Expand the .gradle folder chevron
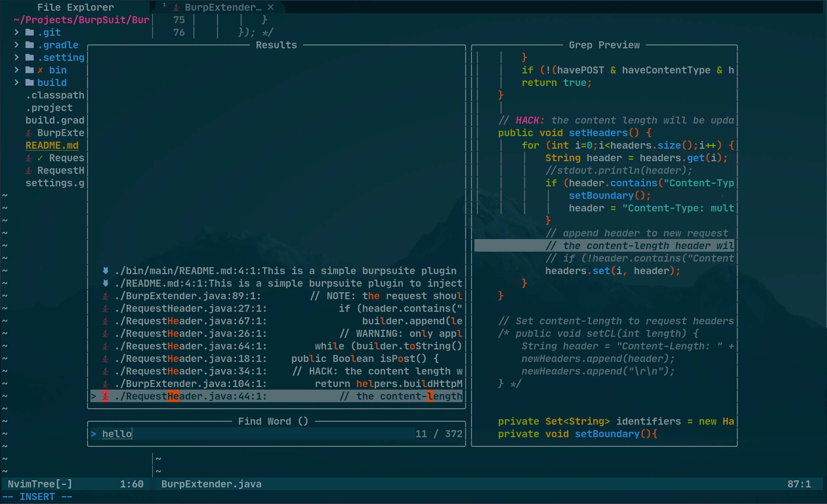 point(17,45)
